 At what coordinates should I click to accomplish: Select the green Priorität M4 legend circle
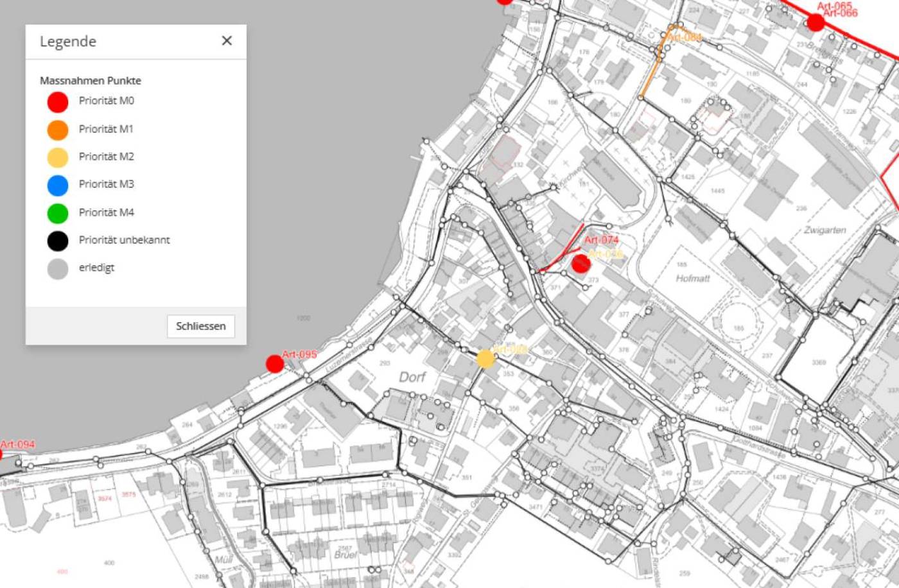point(58,213)
